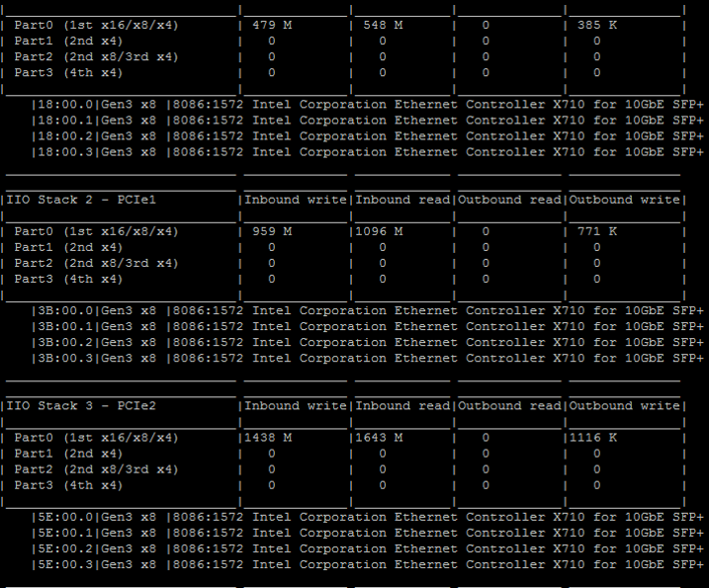Select 'Inbound write' header in Stack 3
The height and width of the screenshot is (588, 709).
click(x=296, y=406)
